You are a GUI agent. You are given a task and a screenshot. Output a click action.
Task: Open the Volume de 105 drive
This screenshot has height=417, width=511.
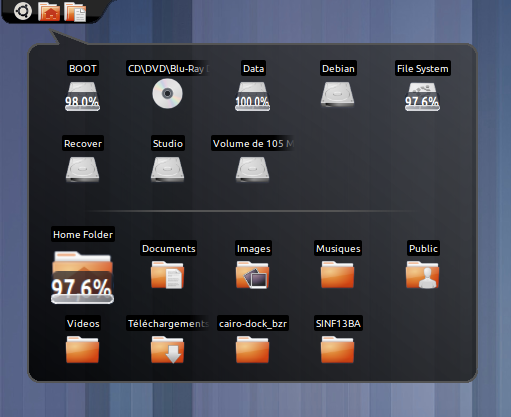point(252,169)
